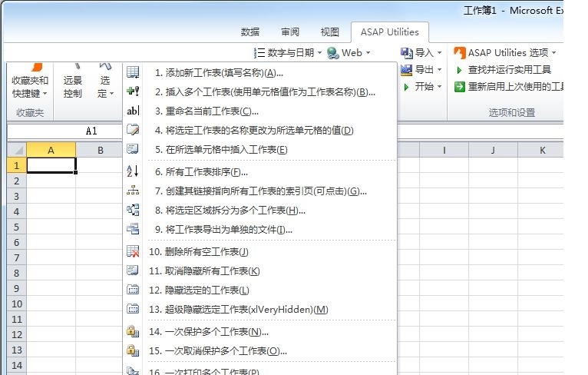Click the green arrow 重新启用上次使用的工具 icon
Image resolution: width=588 pixels, height=375 pixels.
tap(459, 87)
